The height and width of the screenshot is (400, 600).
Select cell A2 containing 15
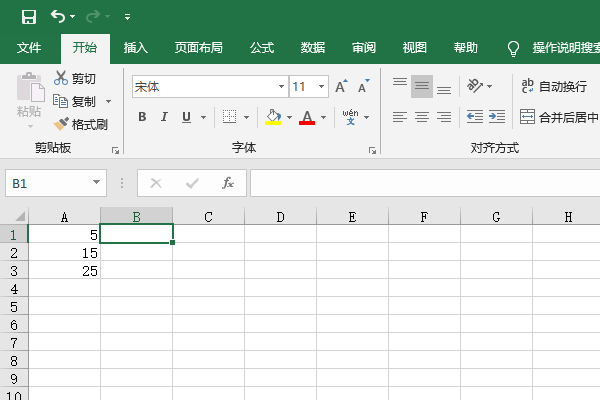click(64, 253)
